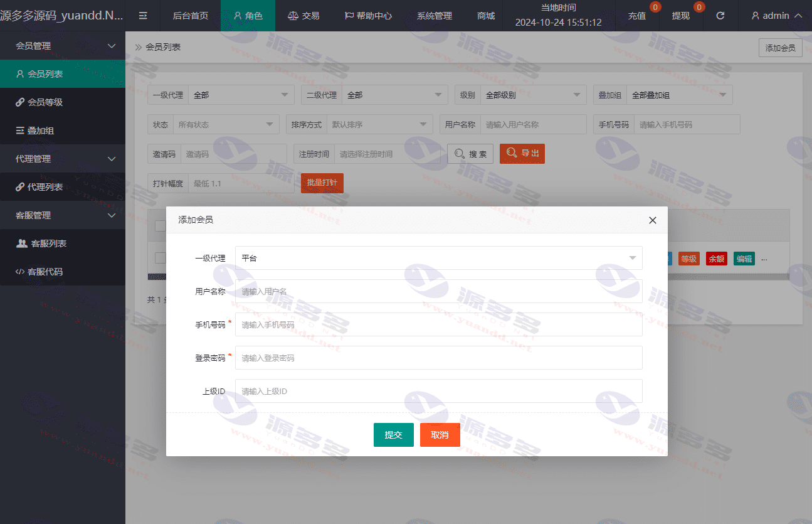Click the 导出 button
This screenshot has width=812, height=524.
pyautogui.click(x=522, y=154)
